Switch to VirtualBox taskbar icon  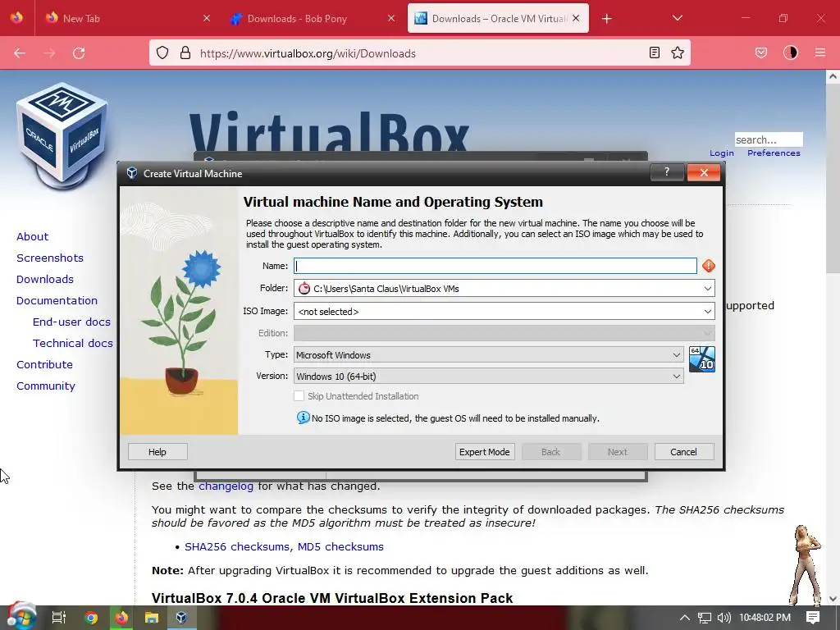tap(181, 618)
